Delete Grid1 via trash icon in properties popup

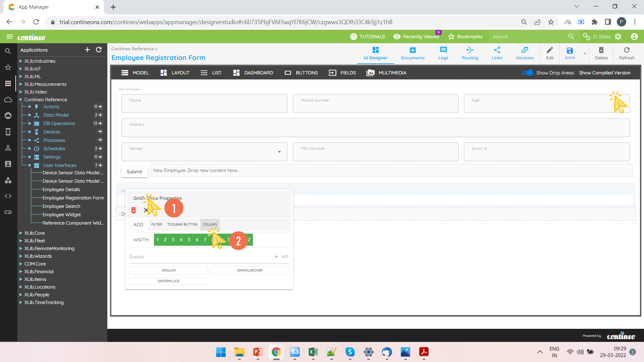(133, 210)
